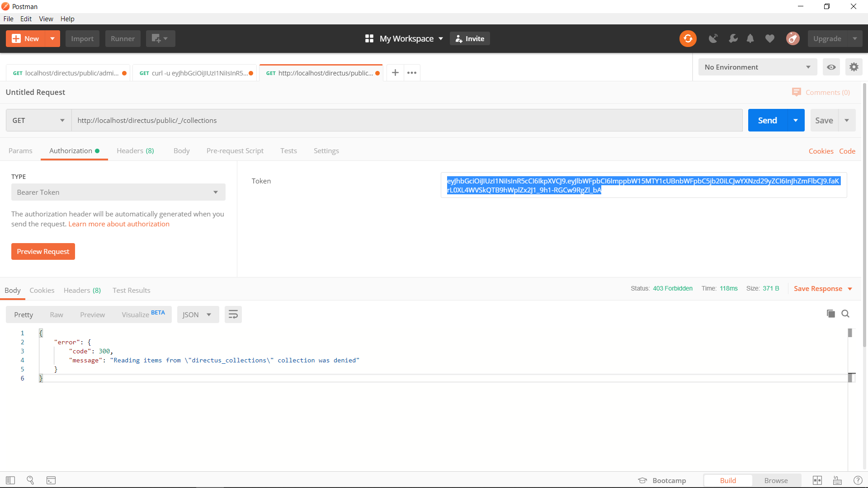
Task: Open the Bearer Token type dropdown
Action: pos(118,192)
